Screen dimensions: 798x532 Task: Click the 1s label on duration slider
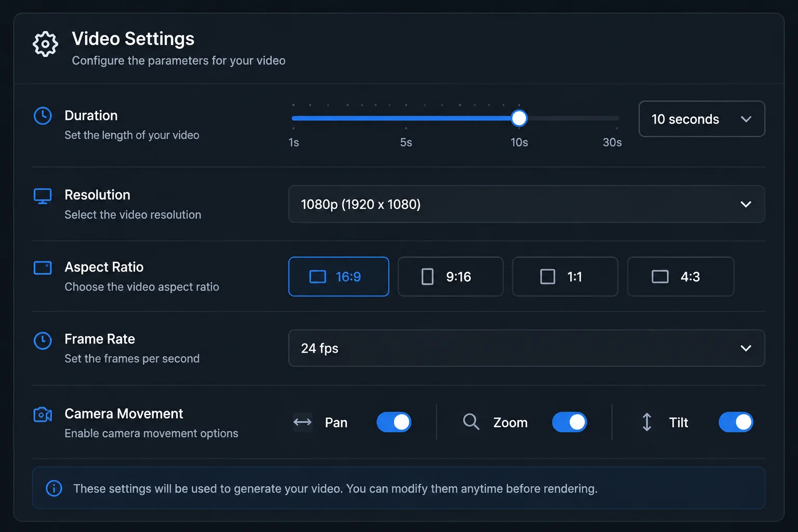pyautogui.click(x=294, y=142)
